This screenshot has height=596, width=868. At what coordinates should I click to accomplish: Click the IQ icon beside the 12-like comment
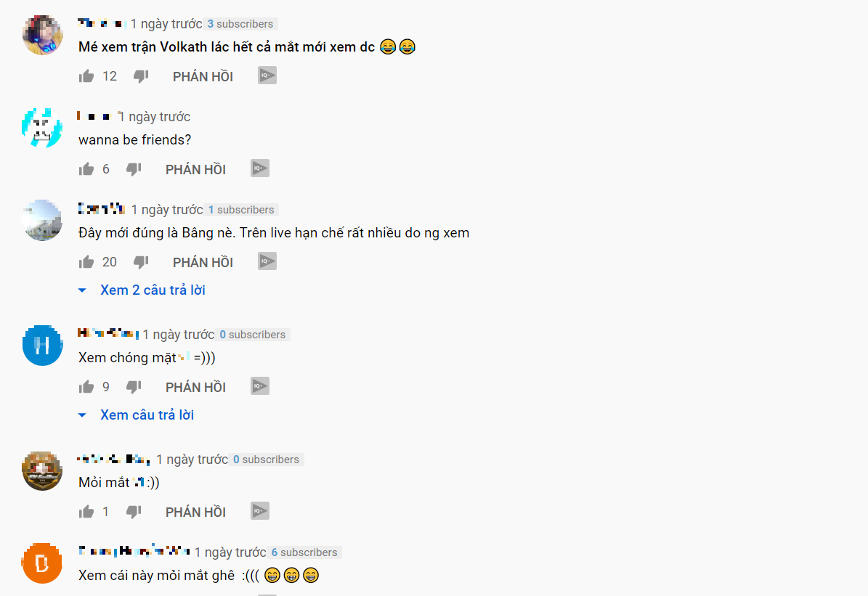267,75
